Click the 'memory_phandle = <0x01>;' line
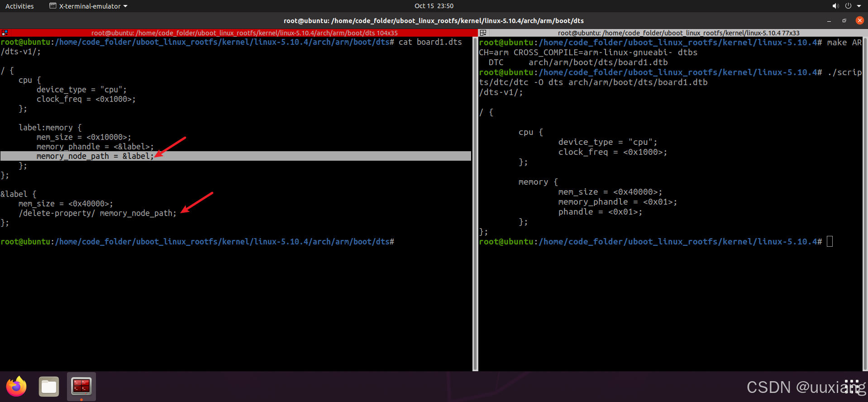 (x=618, y=202)
